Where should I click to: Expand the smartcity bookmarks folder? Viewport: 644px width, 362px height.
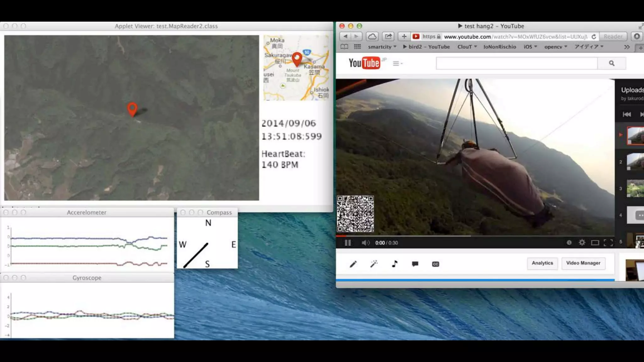coord(382,47)
